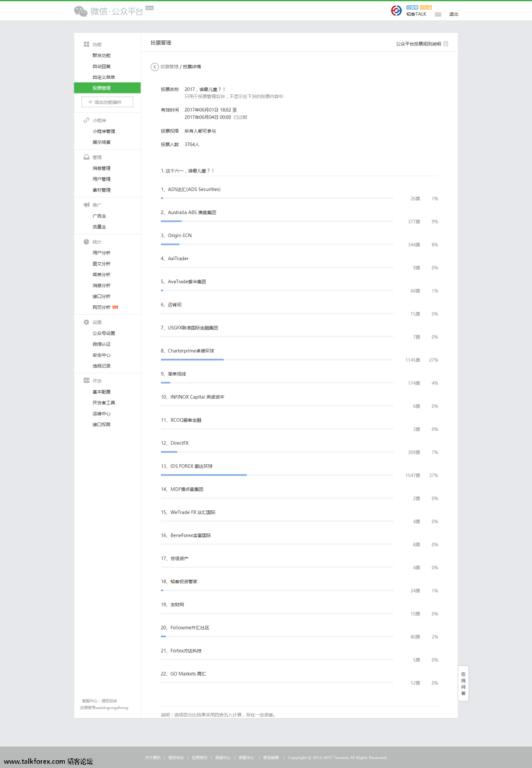
Task: Click the back arrow beside 投票管理 breadcrumb
Action: pos(154,67)
